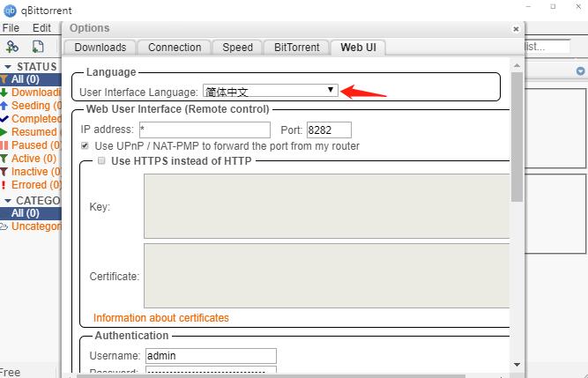588x378 pixels.
Task: Click the blue circular arrow icon
Action: (x=580, y=71)
